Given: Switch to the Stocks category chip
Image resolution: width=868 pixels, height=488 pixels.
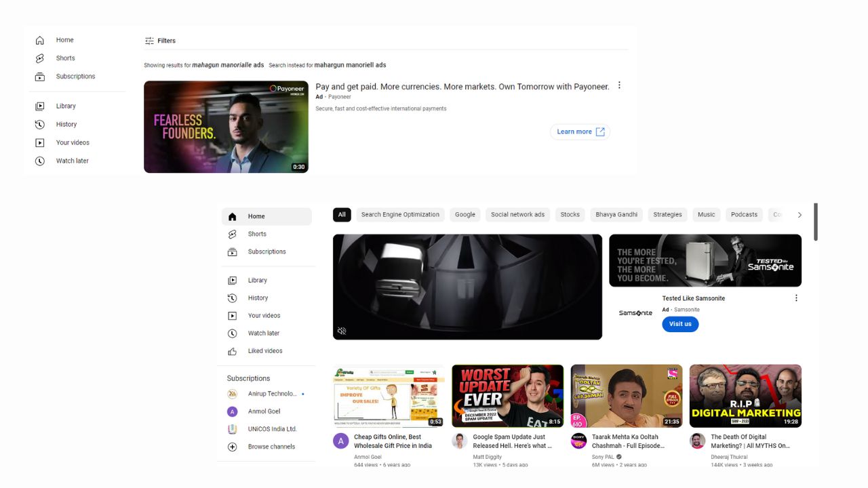Looking at the screenshot, I should tap(570, 214).
